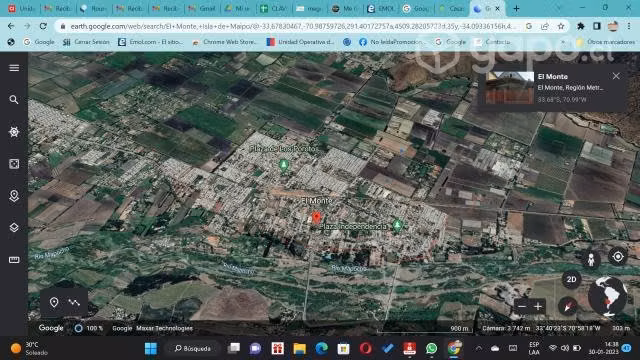Open Projects pin icon in sidebar

14,196
